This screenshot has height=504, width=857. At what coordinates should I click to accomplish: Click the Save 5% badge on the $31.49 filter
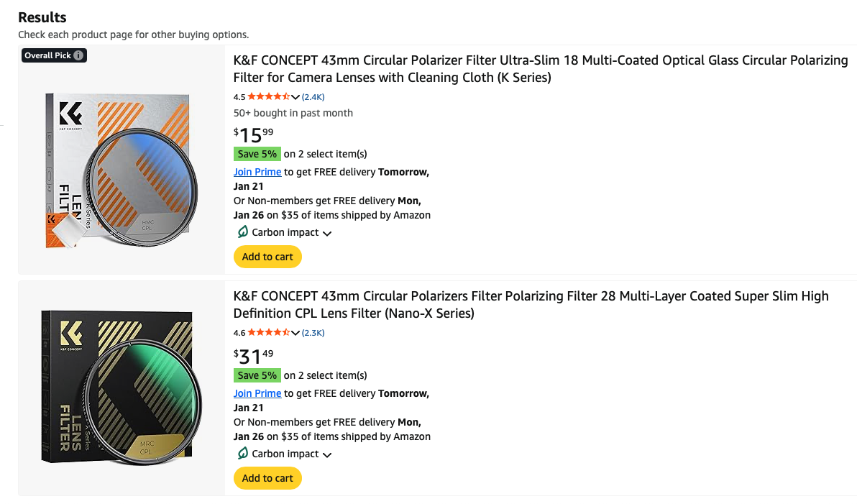click(x=257, y=375)
